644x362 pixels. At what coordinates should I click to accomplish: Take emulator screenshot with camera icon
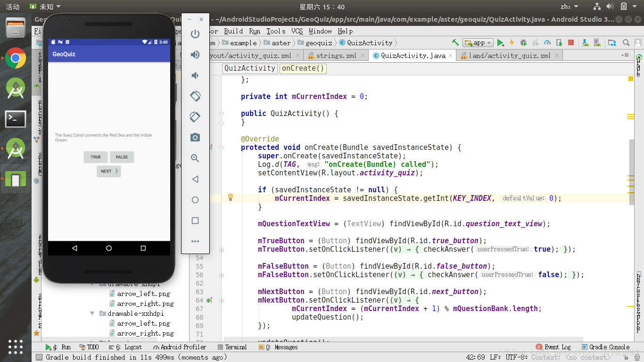pos(195,138)
